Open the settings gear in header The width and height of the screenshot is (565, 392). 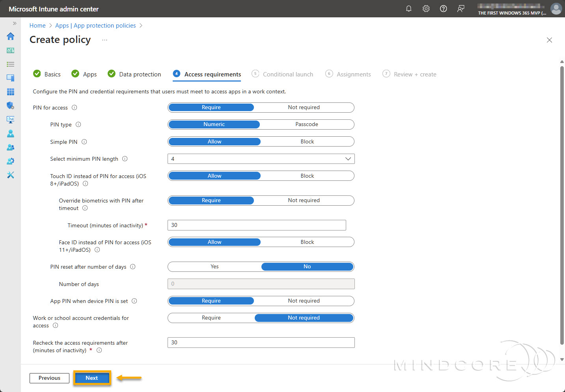[x=426, y=9]
